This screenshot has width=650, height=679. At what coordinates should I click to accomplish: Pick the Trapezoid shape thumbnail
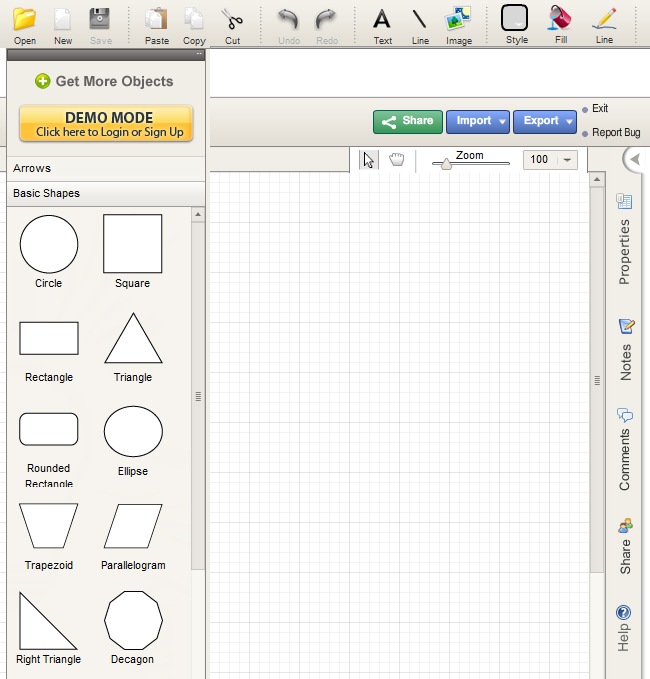(48, 527)
